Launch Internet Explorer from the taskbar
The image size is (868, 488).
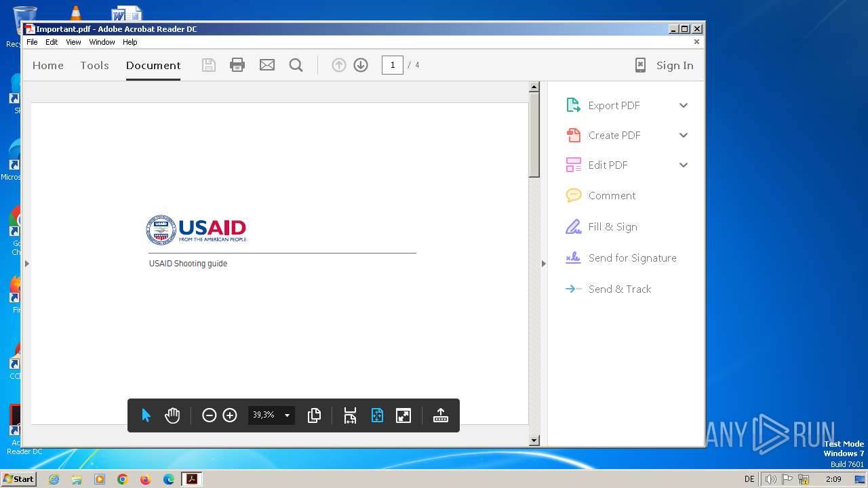click(x=54, y=479)
